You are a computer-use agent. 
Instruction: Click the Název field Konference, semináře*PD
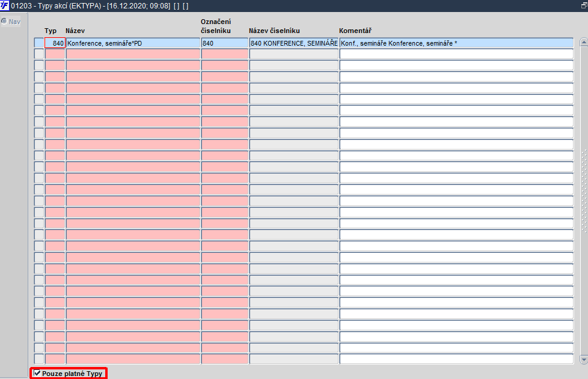click(x=133, y=43)
